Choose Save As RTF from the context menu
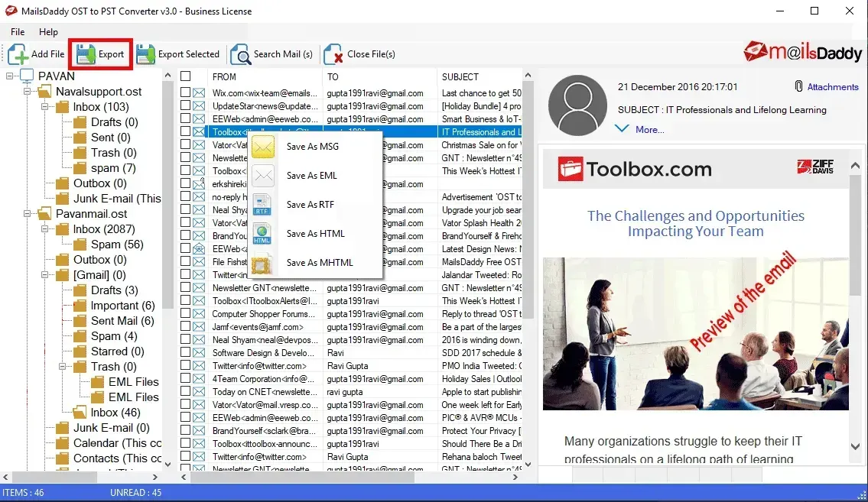Viewport: 868px width, 502px height. pyautogui.click(x=316, y=205)
